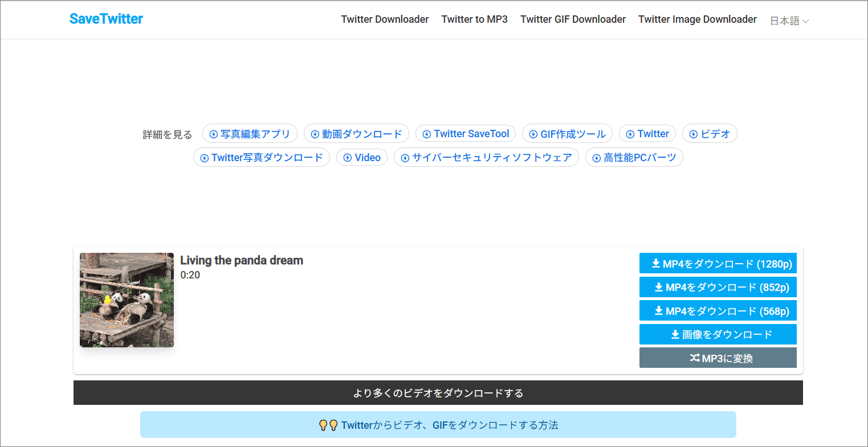Screen dimensions: 868x447
Task: Click the arrow icon in the Twitter SaveTool pill
Action: pyautogui.click(x=426, y=133)
